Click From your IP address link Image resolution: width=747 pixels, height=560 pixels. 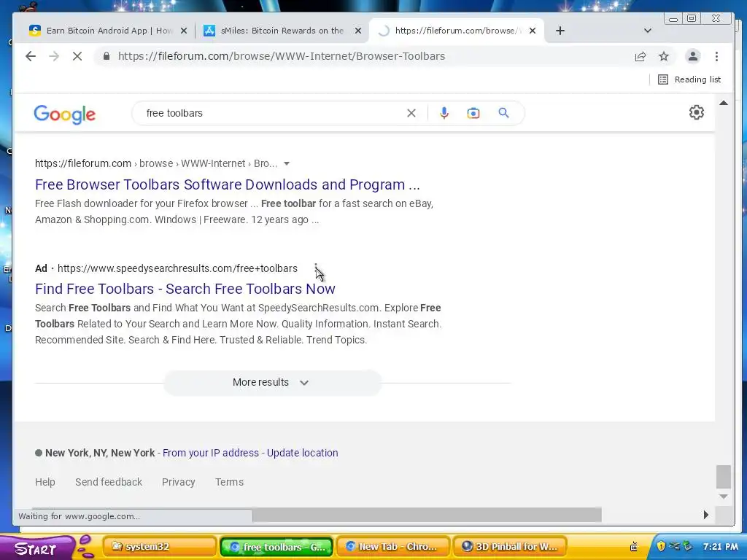point(211,453)
